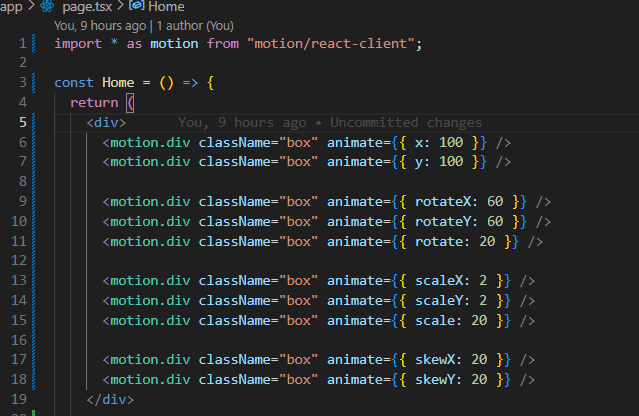Open the git blame author codelens
The height and width of the screenshot is (416, 639).
(144, 26)
